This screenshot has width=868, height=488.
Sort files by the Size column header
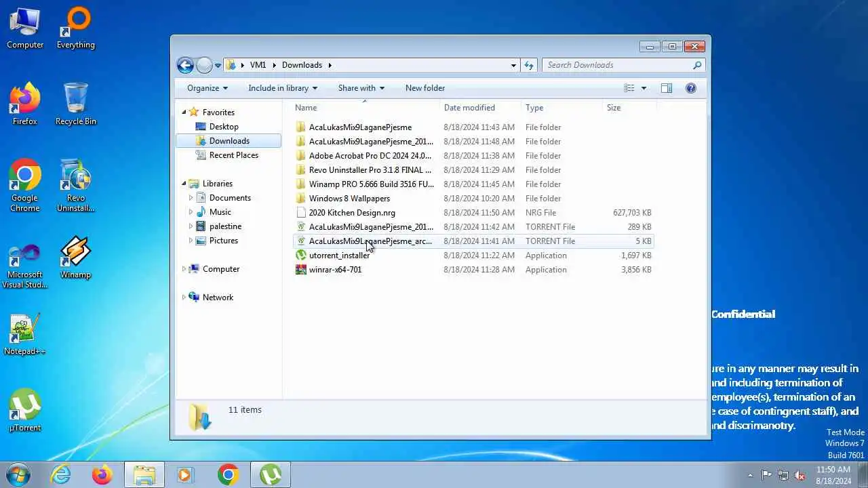pyautogui.click(x=629, y=108)
